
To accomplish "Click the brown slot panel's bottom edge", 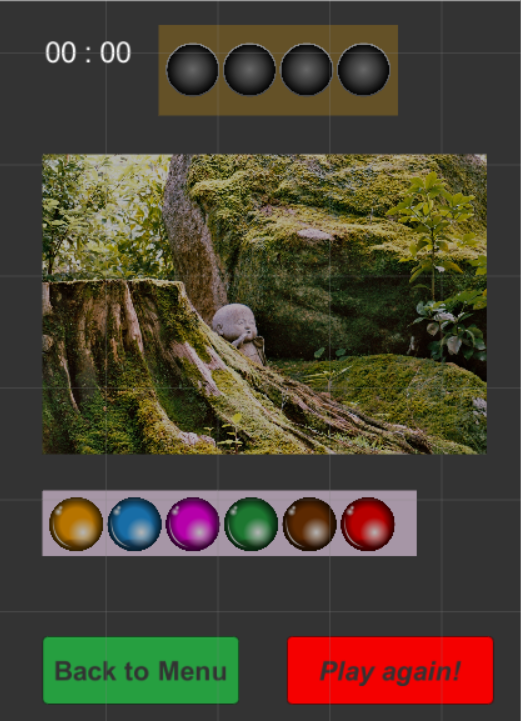I will click(x=278, y=114).
